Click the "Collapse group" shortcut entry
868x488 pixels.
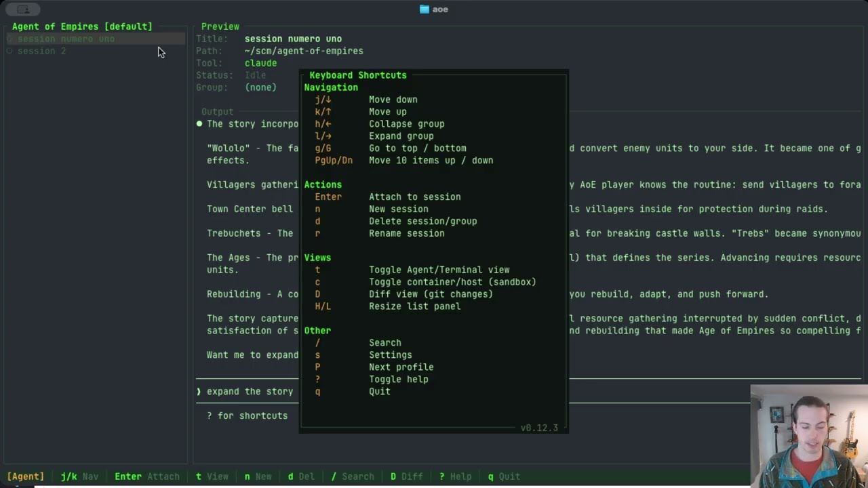tap(407, 123)
